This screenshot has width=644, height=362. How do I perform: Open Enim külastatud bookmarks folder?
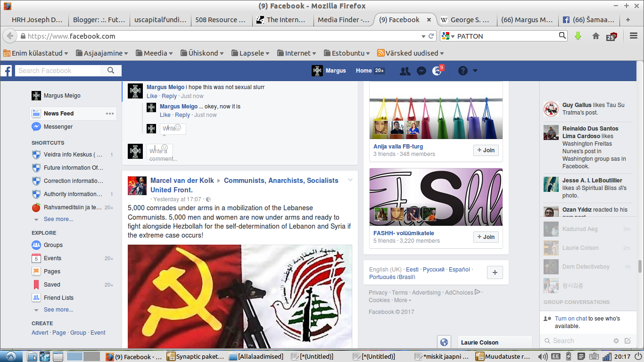click(x=35, y=53)
